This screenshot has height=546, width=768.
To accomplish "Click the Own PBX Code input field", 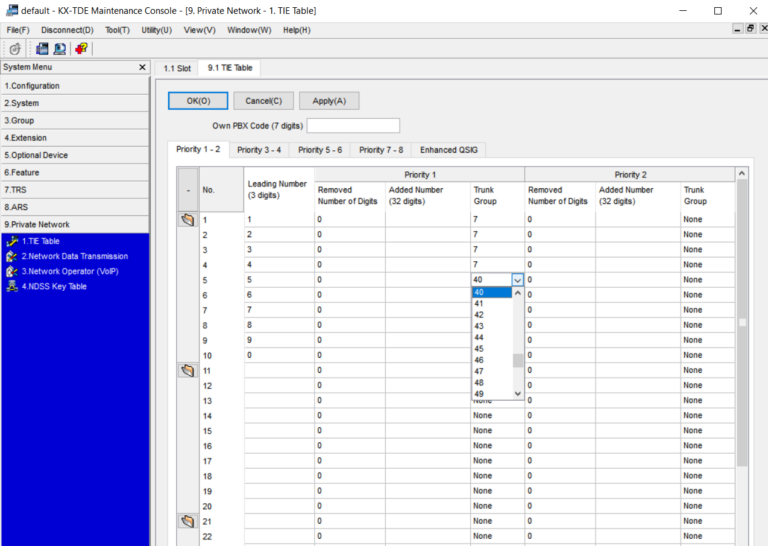I will point(353,125).
